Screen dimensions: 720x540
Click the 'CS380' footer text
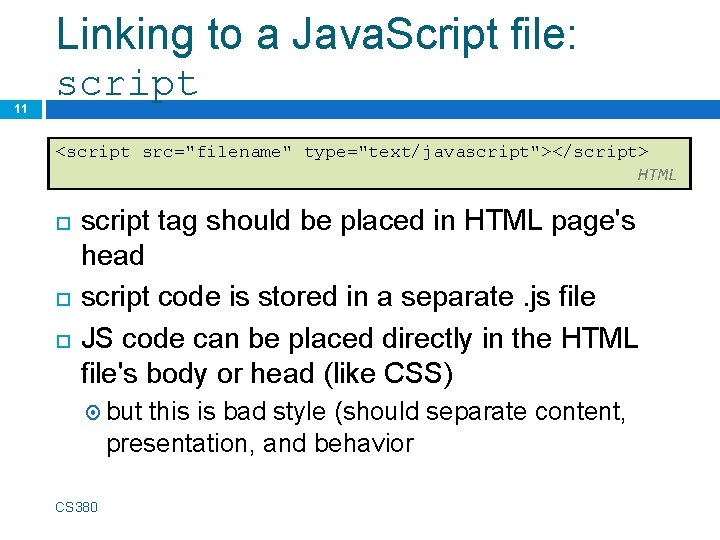76,507
